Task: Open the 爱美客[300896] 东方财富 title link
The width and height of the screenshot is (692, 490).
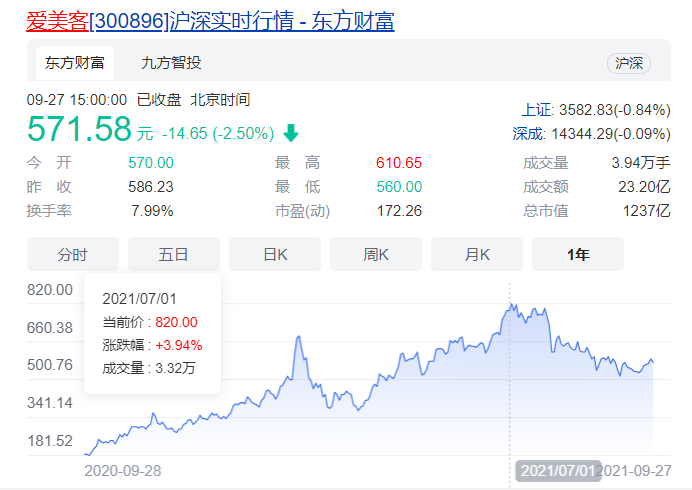Action: [x=211, y=21]
